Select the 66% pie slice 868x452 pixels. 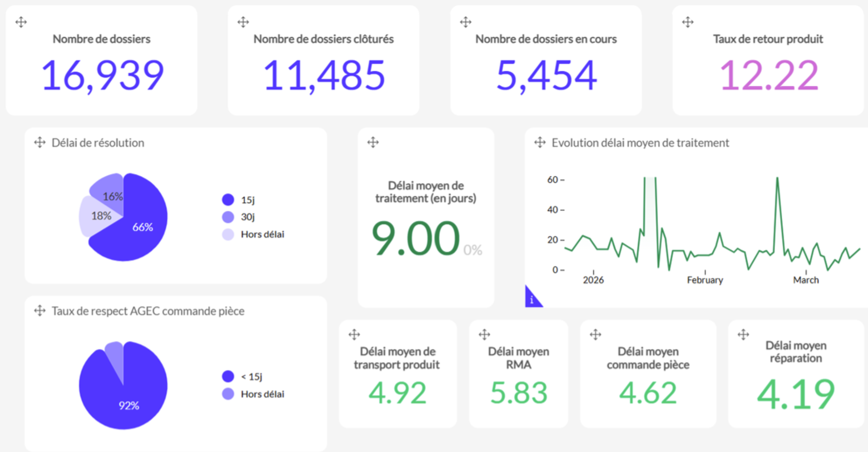tap(142, 227)
